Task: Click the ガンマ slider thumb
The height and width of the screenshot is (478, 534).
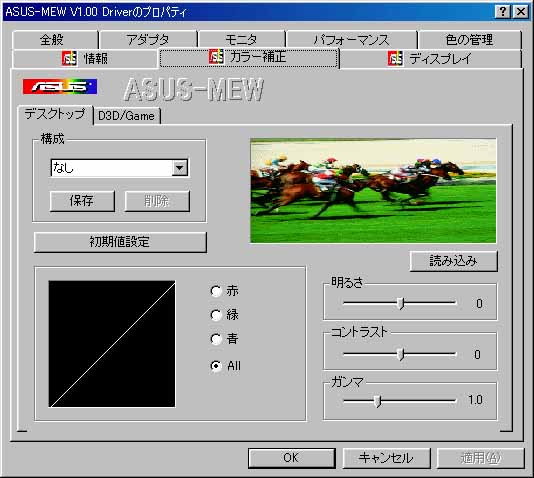Action: tap(377, 401)
